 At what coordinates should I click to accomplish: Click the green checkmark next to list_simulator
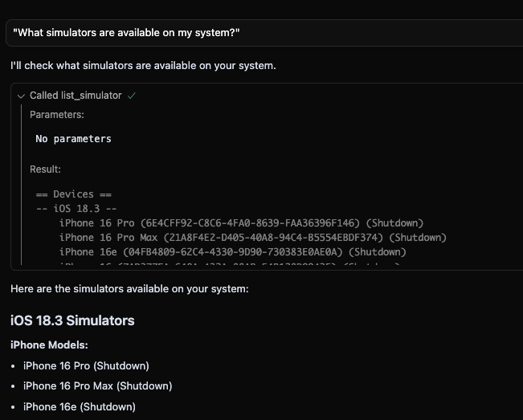pyautogui.click(x=132, y=96)
